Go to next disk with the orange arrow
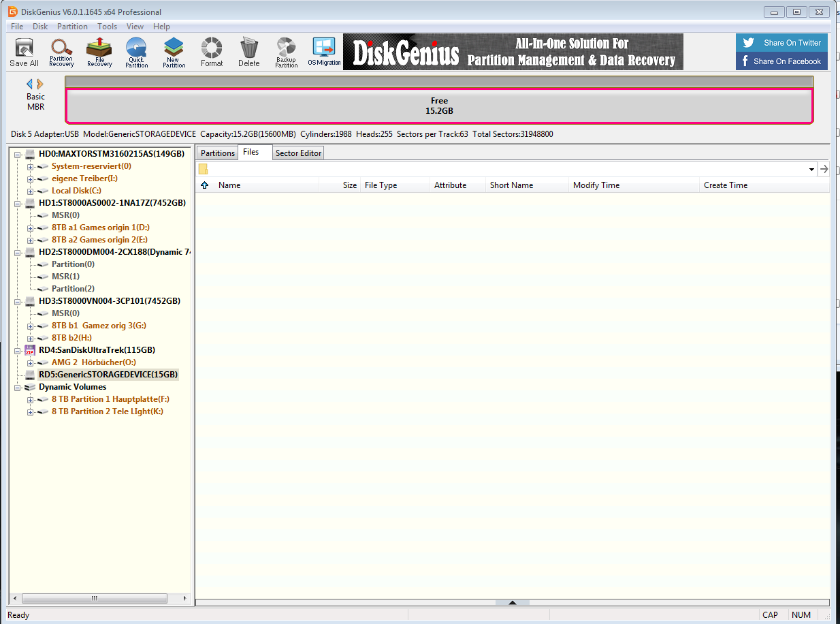This screenshot has width=840, height=624. 40,84
